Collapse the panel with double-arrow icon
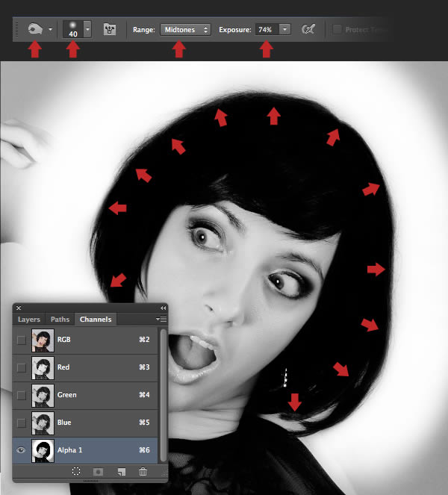Viewport: 448px width, 495px height. click(163, 308)
